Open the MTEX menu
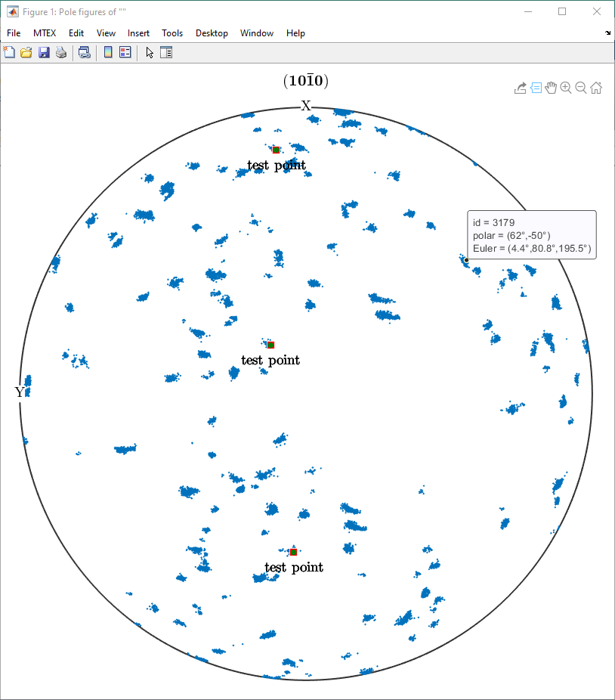This screenshot has width=615, height=700. click(x=45, y=33)
